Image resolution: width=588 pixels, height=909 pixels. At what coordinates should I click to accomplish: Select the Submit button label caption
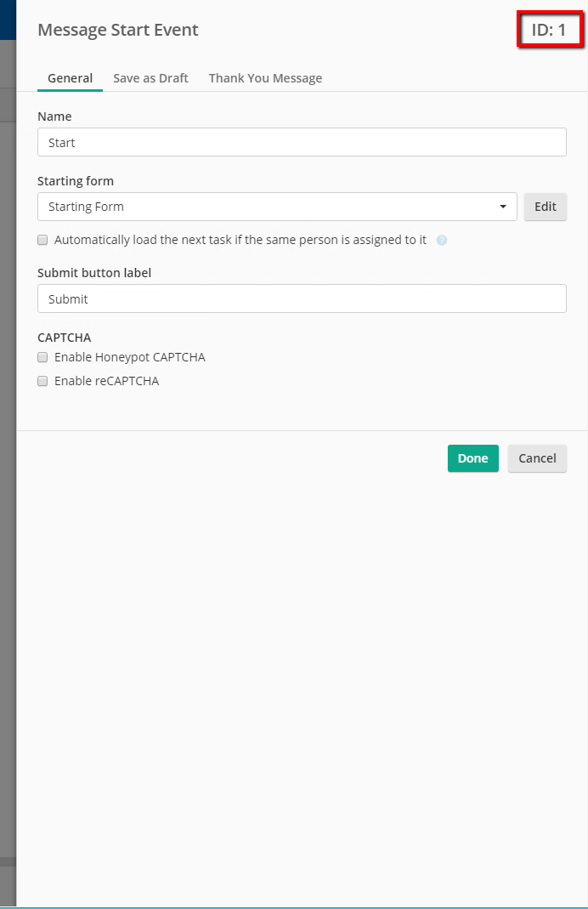94,273
